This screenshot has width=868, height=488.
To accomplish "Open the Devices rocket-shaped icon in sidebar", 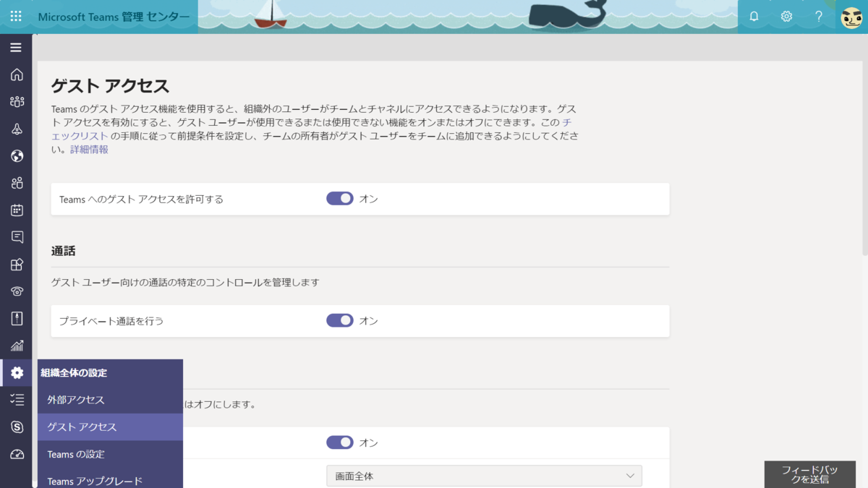I will click(x=17, y=129).
